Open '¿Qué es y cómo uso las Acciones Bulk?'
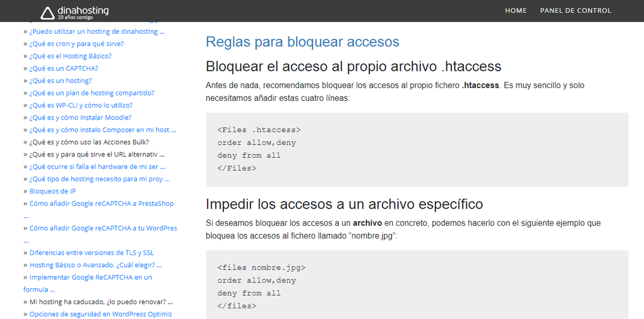The width and height of the screenshot is (644, 319). point(89,143)
